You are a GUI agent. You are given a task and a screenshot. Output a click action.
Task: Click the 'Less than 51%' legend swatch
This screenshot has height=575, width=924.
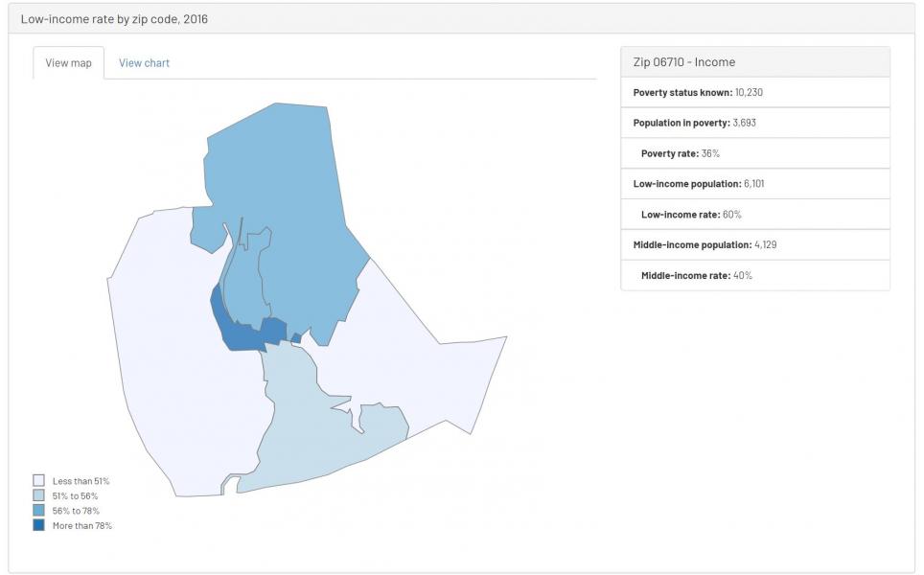point(39,481)
